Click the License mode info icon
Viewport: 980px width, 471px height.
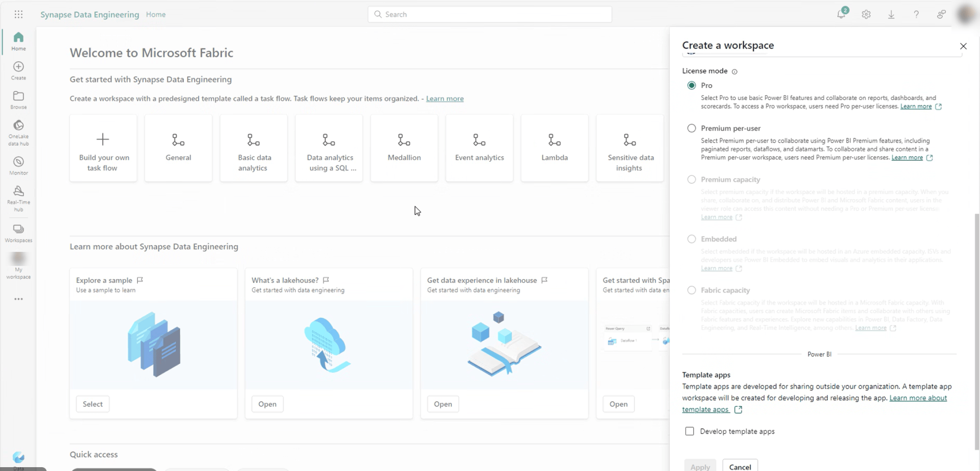[734, 71]
